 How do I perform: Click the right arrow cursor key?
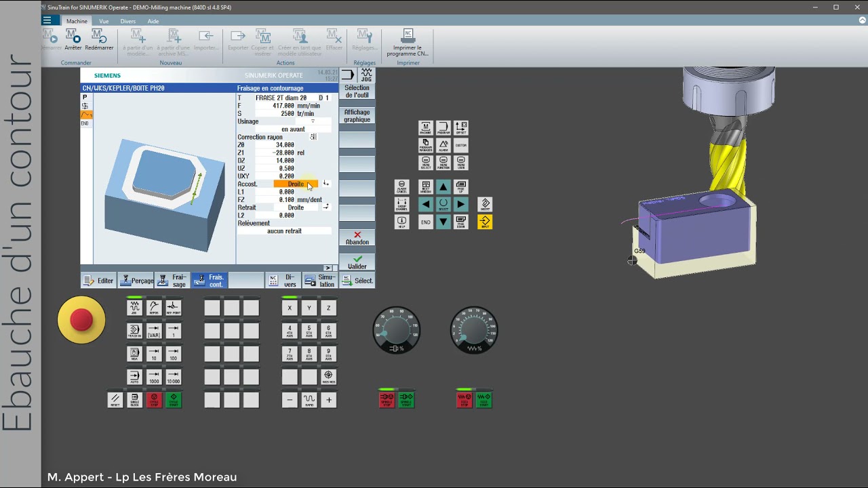point(461,204)
